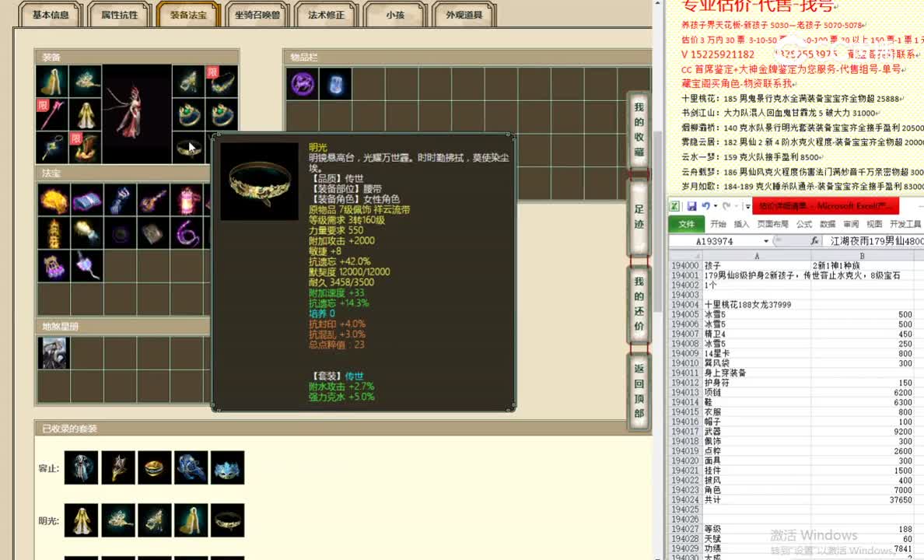Select the blue crystal item in 物品栏
Viewport: 924px width, 560px height.
[336, 84]
